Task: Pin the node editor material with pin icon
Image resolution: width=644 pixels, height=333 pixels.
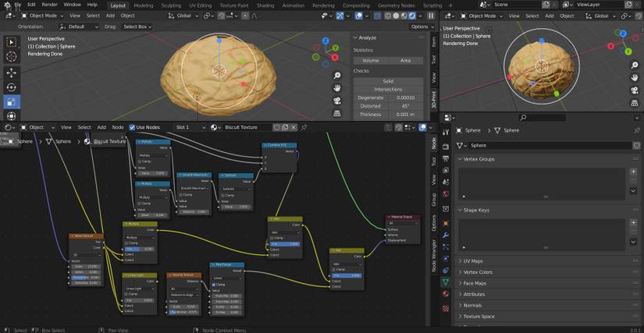Action: [304, 128]
